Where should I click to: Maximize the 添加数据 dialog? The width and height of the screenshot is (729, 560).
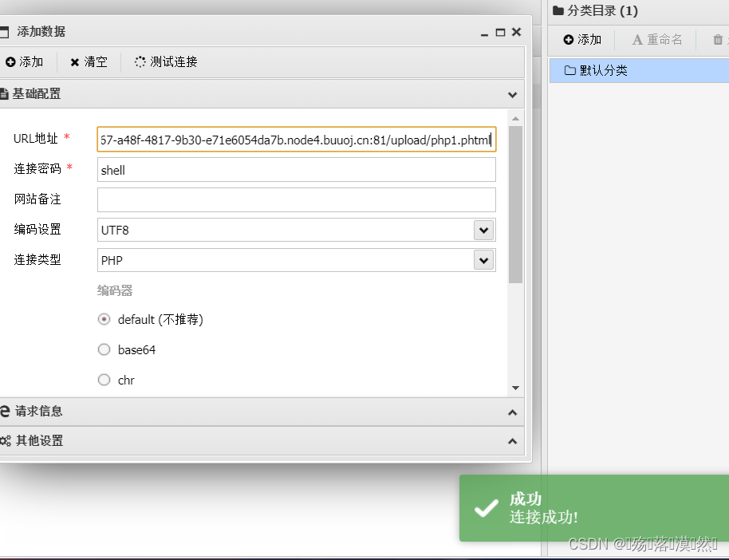[x=500, y=33]
